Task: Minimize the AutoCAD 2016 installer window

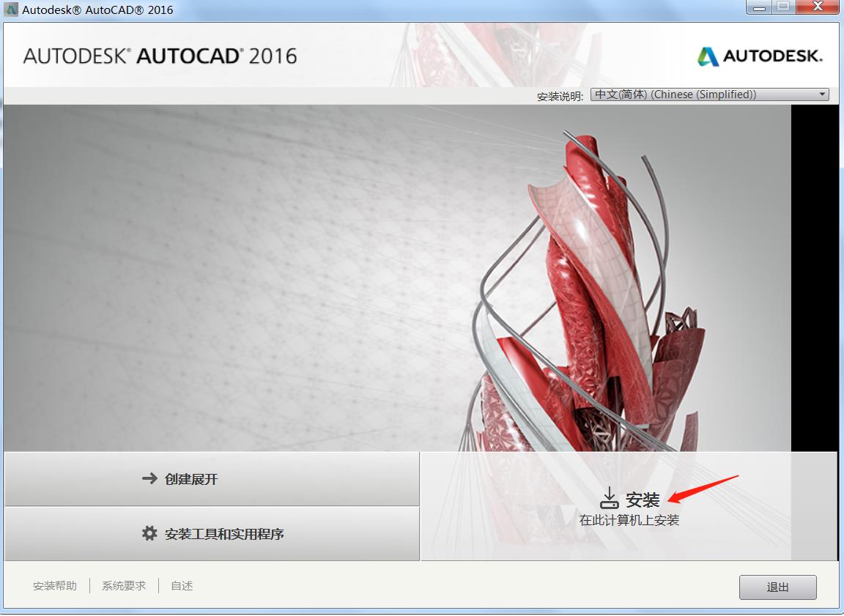Action: [x=762, y=9]
